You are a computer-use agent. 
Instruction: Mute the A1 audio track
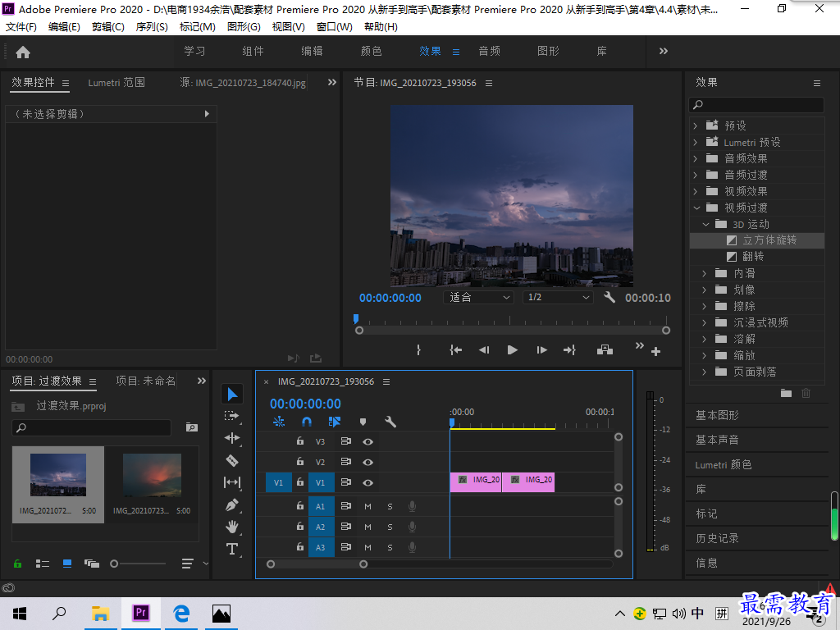[x=367, y=506]
